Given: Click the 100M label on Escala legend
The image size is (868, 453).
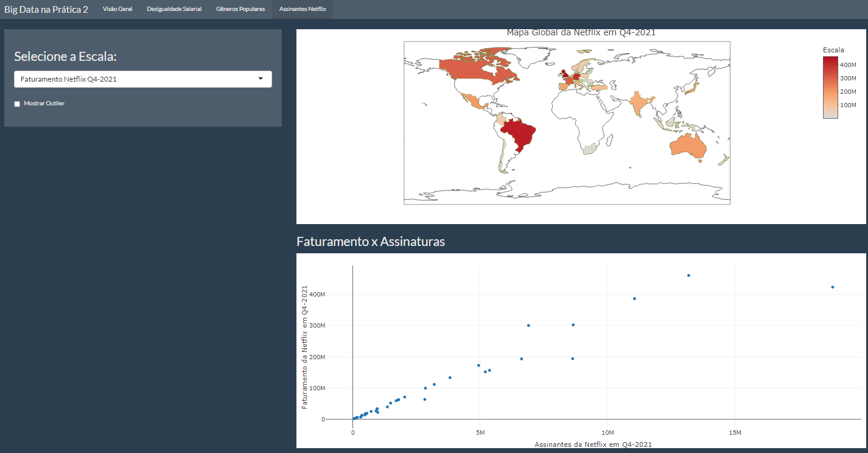Looking at the screenshot, I should click(x=849, y=105).
